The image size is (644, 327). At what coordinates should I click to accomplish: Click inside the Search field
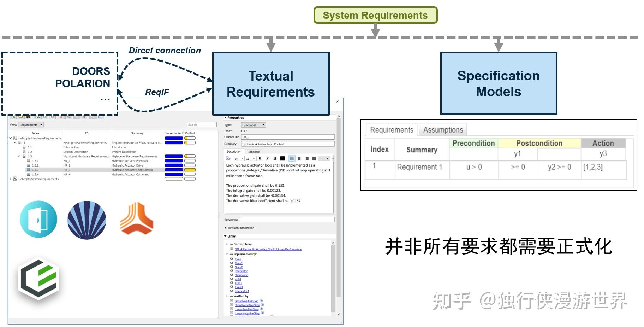[x=202, y=124]
